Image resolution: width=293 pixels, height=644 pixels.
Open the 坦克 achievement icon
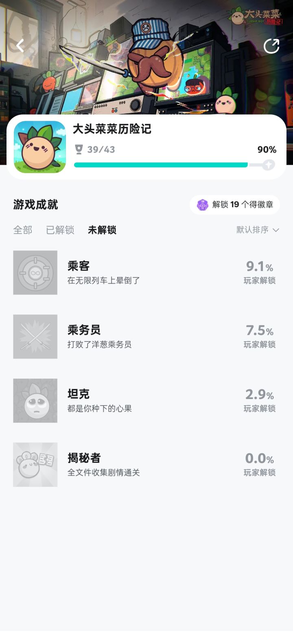coord(35,401)
